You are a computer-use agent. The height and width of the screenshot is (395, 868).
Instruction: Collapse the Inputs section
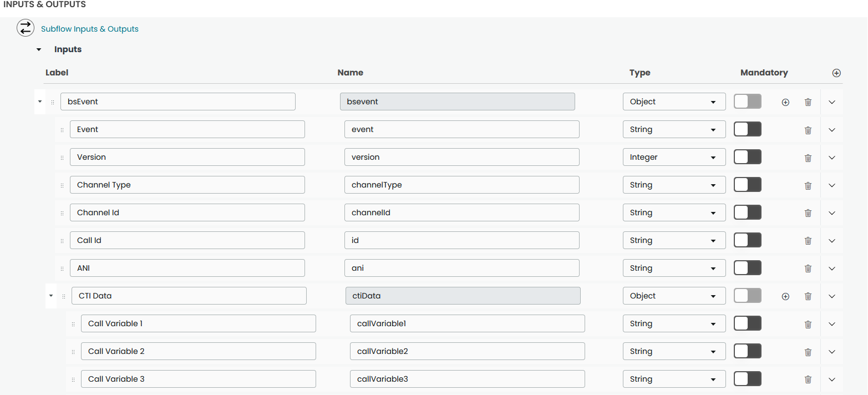39,49
